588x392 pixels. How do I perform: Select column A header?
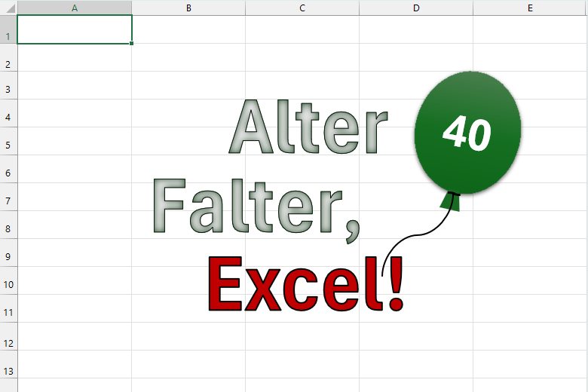[75, 8]
